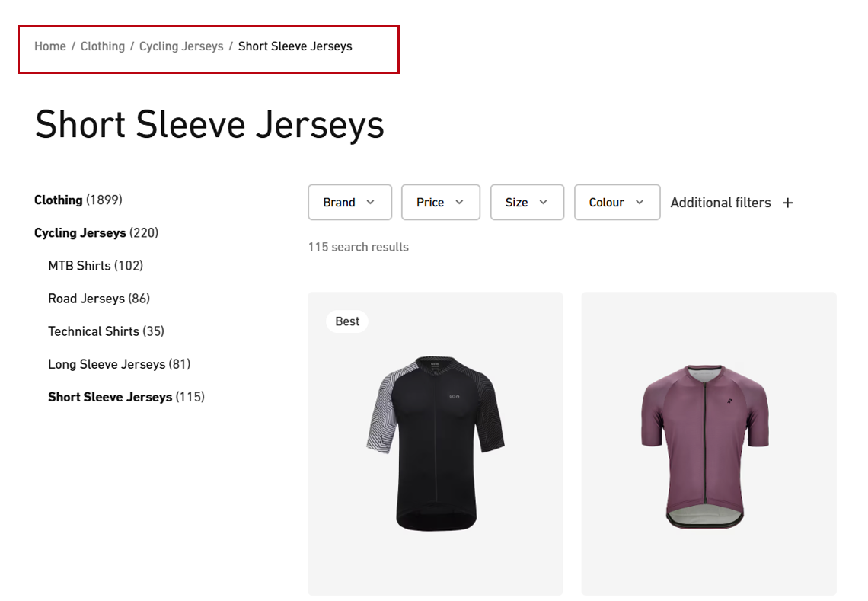Open Technical Shirts subcategory
868x601 pixels.
(93, 331)
